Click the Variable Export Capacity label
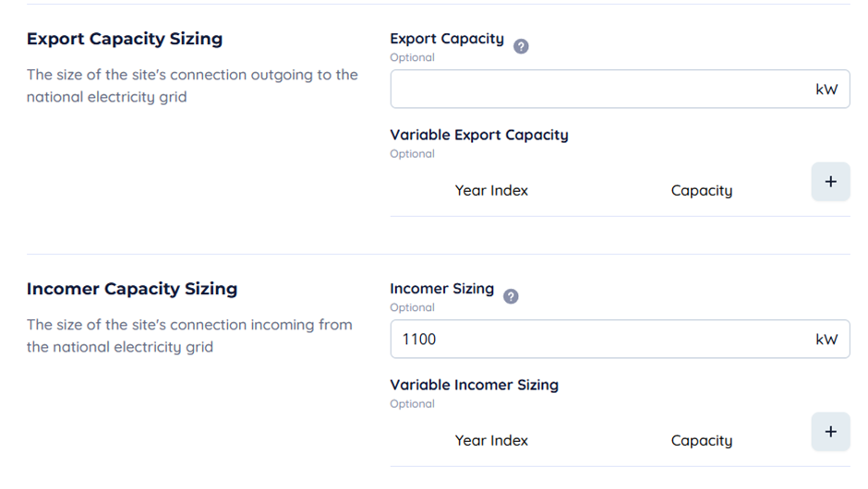 [x=478, y=135]
